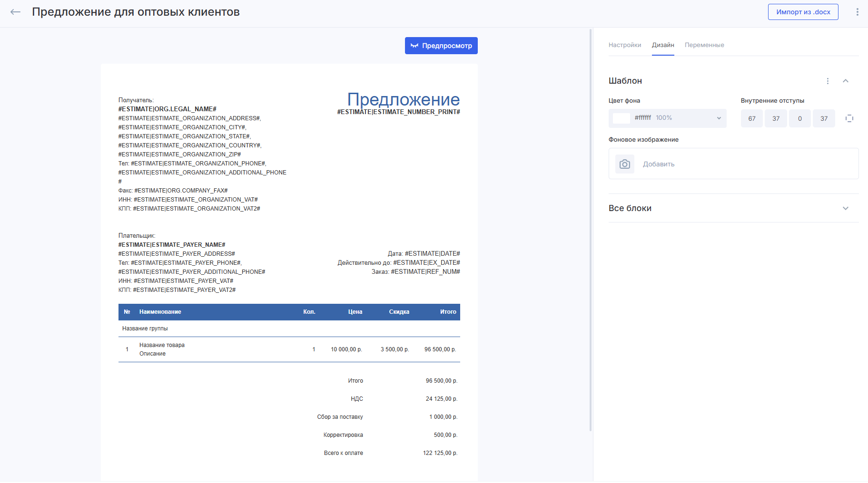Image resolution: width=868 pixels, height=483 pixels.
Task: Expand the Все блоки section
Action: 846,208
